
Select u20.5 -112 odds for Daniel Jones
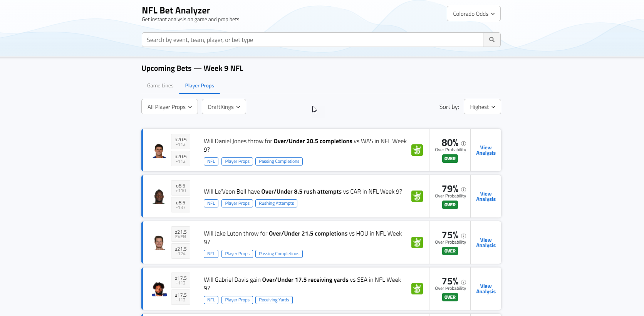(181, 159)
